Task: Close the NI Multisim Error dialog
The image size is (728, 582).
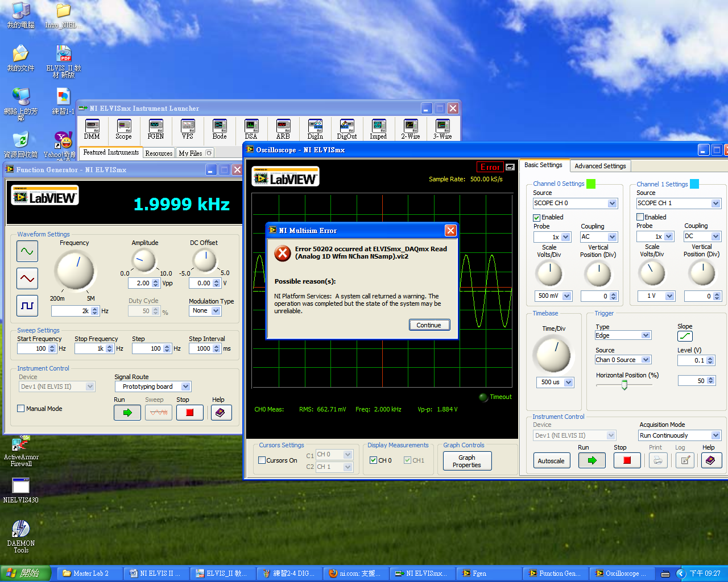Action: pos(450,230)
